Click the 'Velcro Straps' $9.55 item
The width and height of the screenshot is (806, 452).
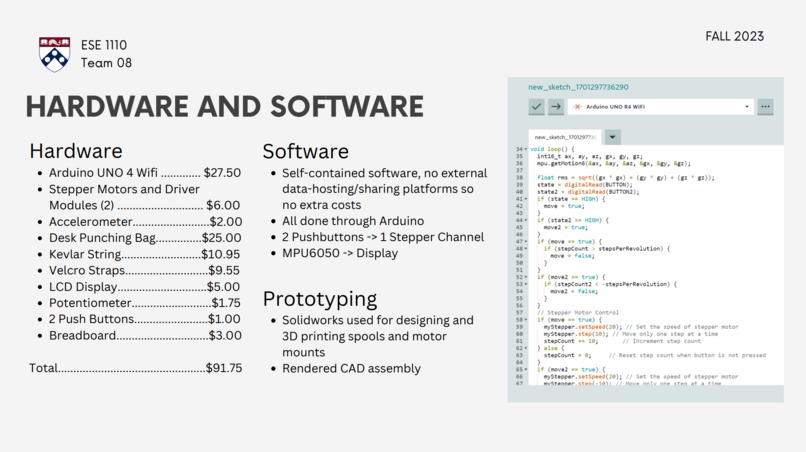click(144, 270)
